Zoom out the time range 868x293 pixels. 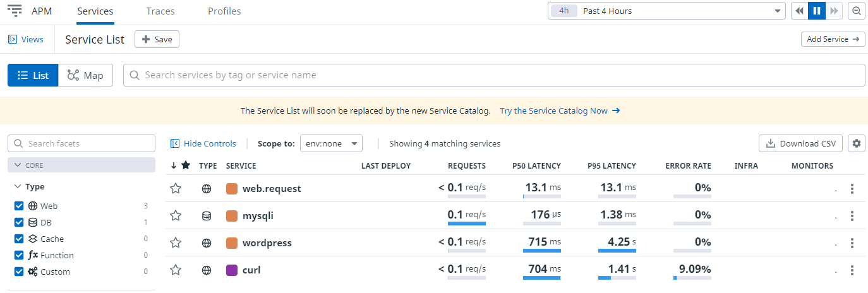857,11
